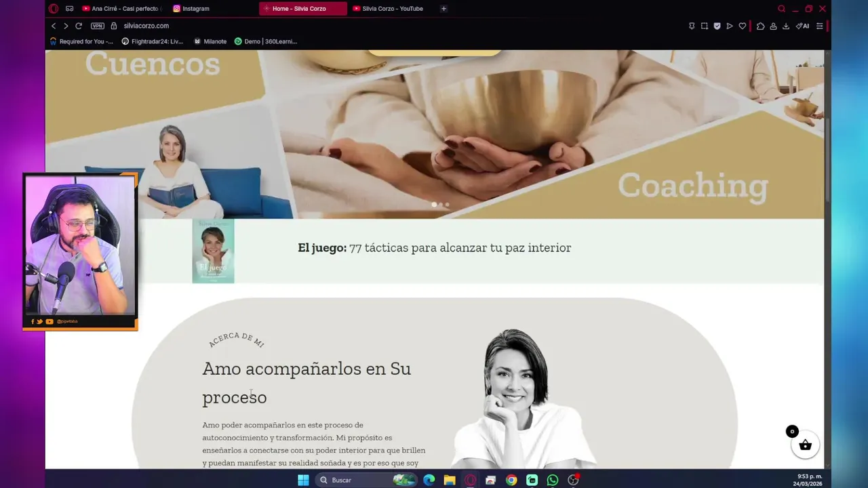Open the Demo 360Learning bookmark
868x488 pixels.
(x=266, y=41)
